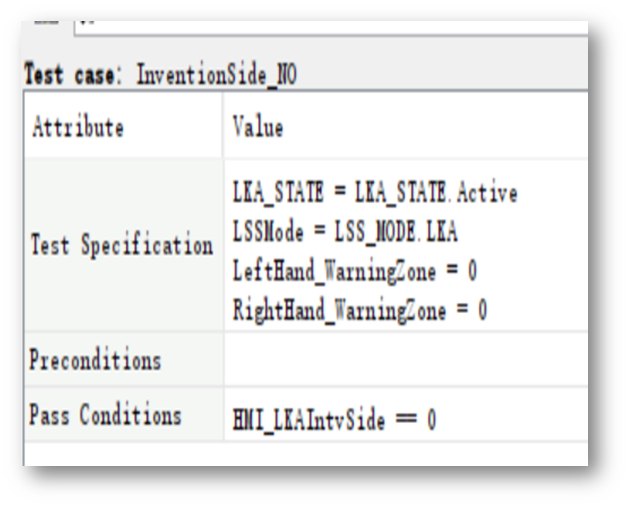The height and width of the screenshot is (508, 630).
Task: Click the HMI_LKAIntvSide == 0 value
Action: [333, 421]
